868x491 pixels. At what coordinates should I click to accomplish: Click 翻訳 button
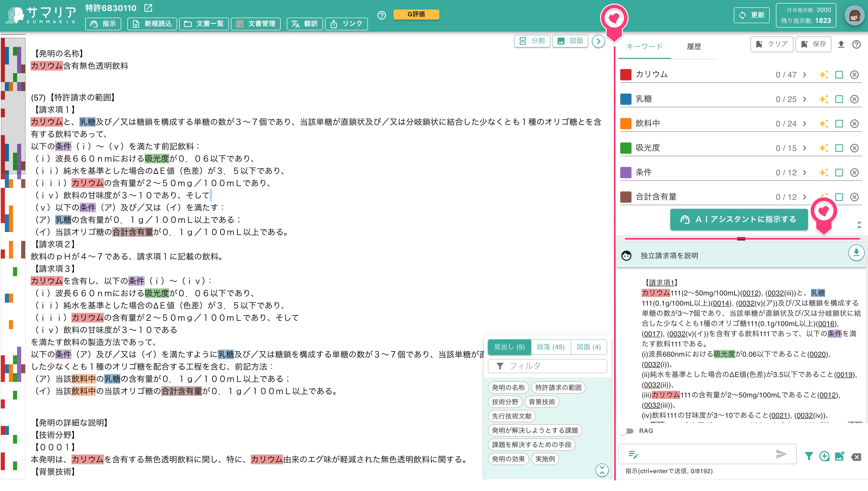(x=305, y=24)
